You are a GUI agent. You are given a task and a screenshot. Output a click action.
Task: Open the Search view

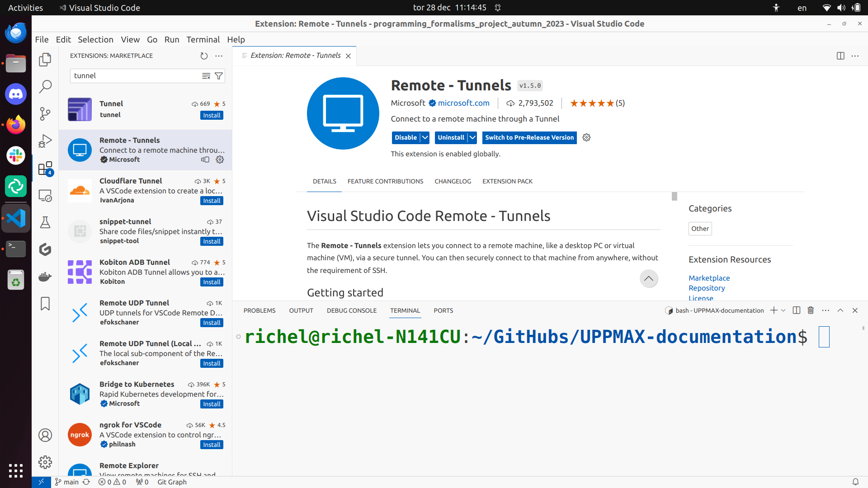pyautogui.click(x=45, y=86)
